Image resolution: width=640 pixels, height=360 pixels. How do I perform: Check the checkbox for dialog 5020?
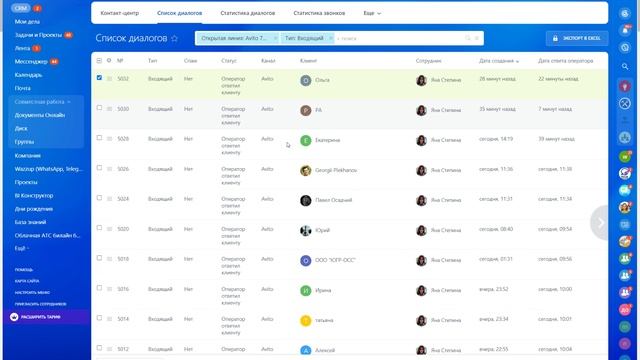pyautogui.click(x=99, y=228)
